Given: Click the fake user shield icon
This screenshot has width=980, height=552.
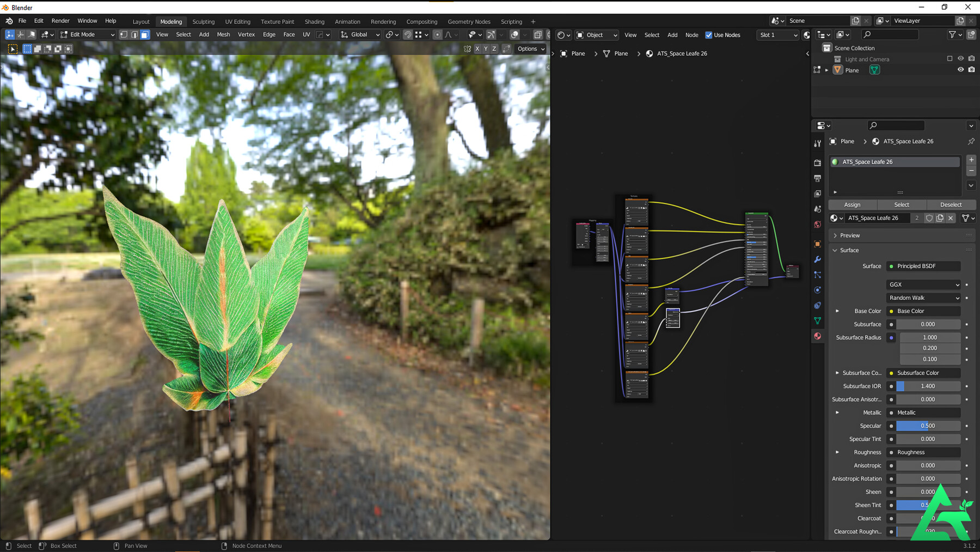Looking at the screenshot, I should coord(929,218).
